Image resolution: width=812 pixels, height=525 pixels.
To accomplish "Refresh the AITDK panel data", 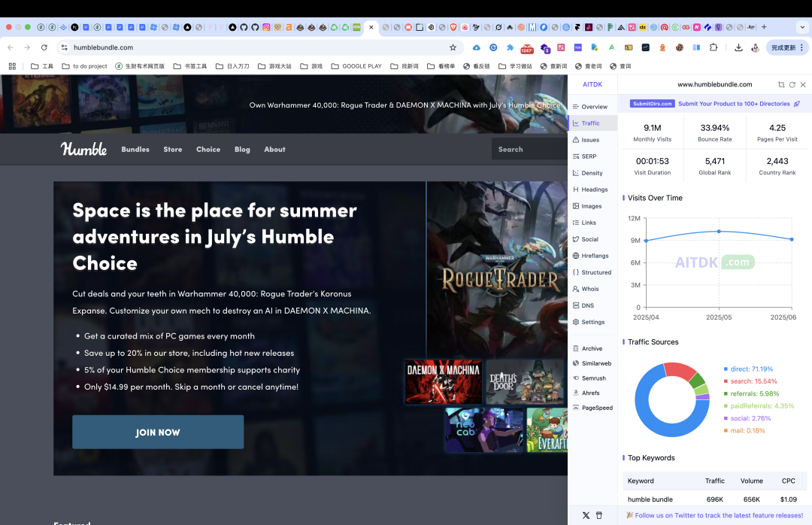I will coord(792,84).
